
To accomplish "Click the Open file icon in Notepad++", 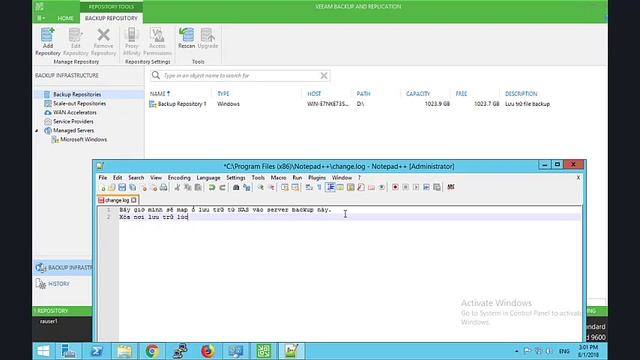I will 112,187.
